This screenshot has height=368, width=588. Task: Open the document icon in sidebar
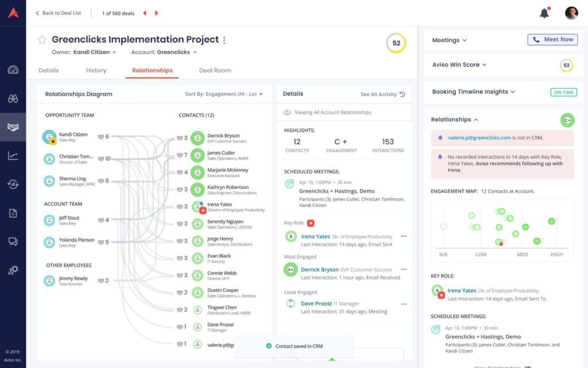click(13, 213)
